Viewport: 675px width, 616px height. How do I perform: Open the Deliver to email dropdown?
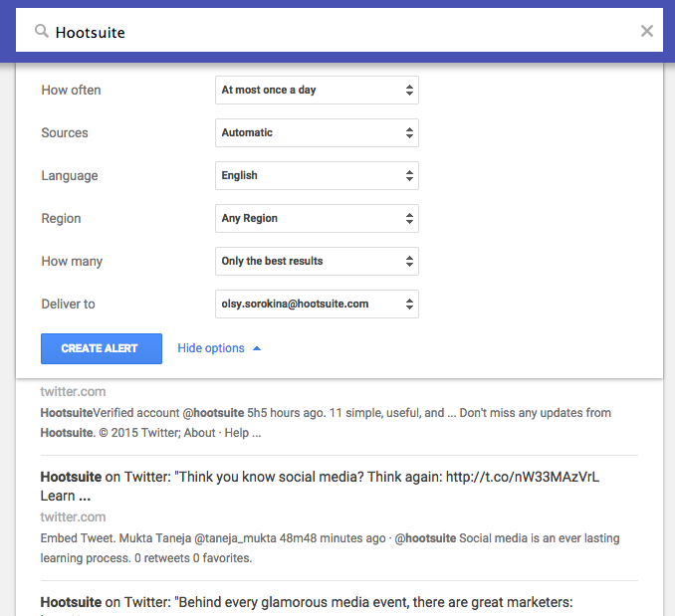pos(317,305)
